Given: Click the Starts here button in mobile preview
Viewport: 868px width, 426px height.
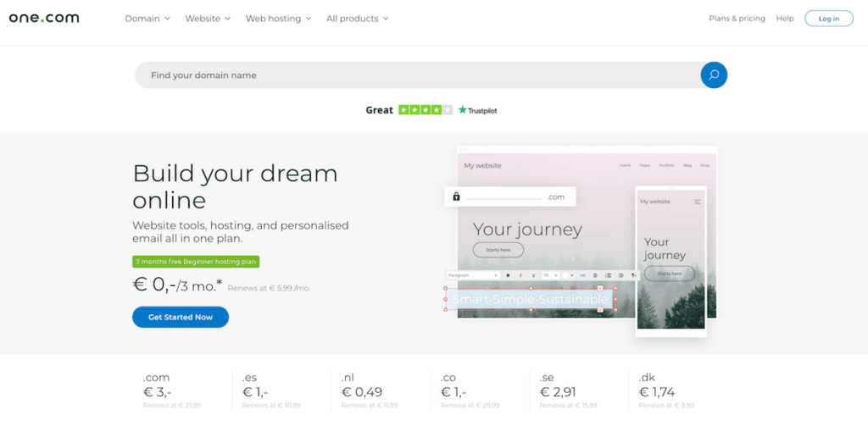Looking at the screenshot, I should pos(670,274).
